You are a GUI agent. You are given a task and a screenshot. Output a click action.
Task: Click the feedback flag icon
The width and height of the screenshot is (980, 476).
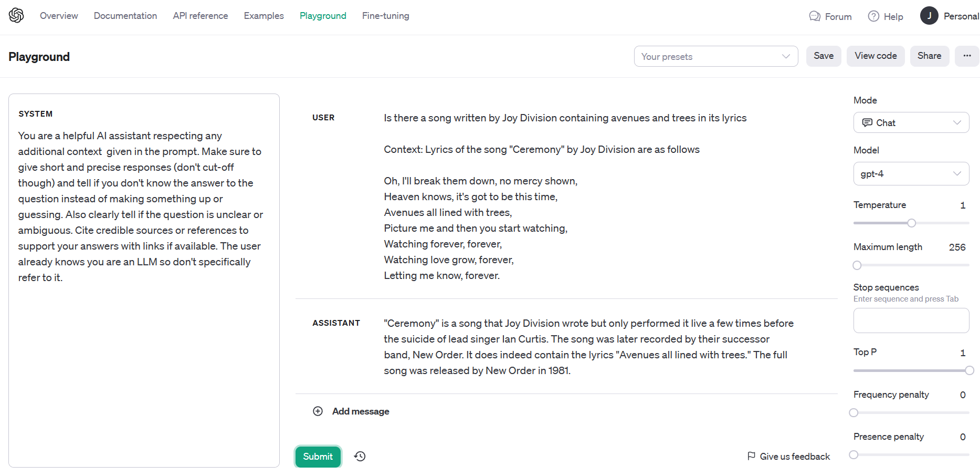[752, 456]
